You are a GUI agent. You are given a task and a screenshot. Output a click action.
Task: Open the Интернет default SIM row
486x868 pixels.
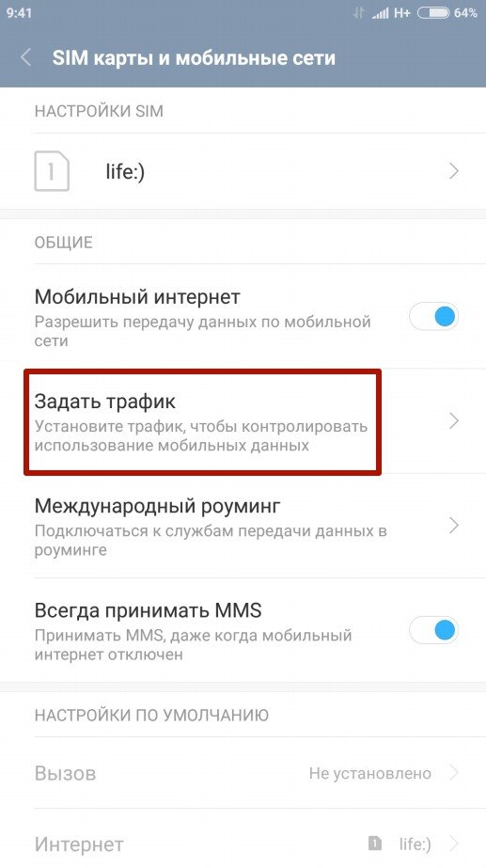(x=243, y=844)
